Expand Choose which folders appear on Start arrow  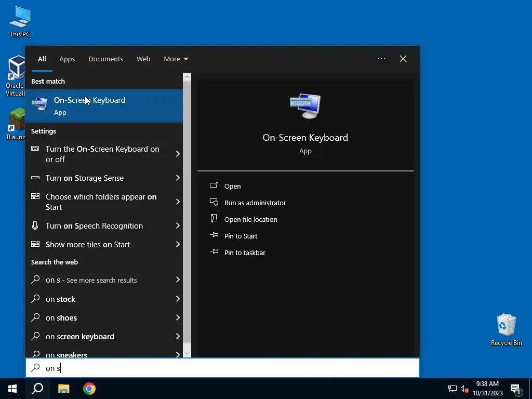coord(178,202)
